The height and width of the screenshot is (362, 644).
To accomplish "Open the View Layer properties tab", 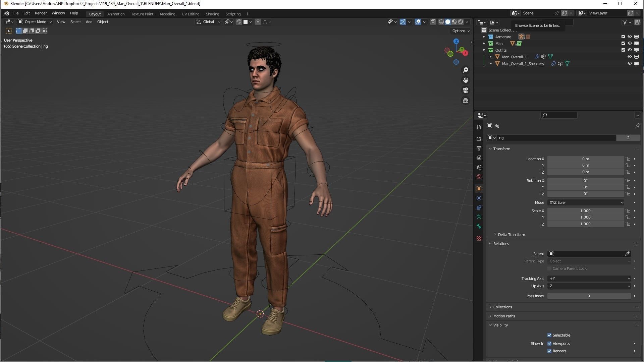I will pyautogui.click(x=479, y=158).
